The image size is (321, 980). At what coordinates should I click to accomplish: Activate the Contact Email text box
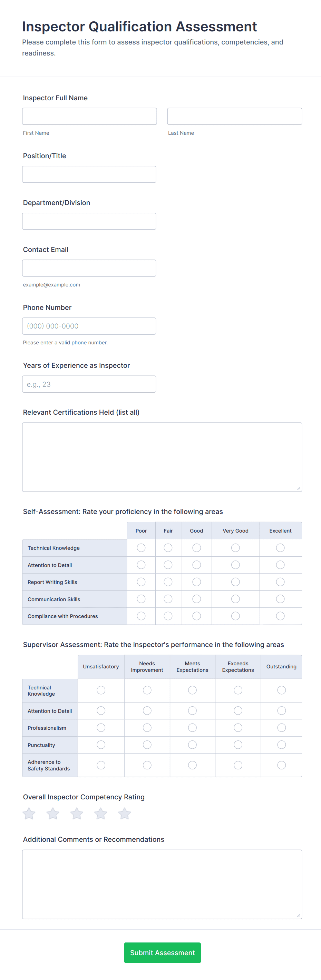(89, 268)
